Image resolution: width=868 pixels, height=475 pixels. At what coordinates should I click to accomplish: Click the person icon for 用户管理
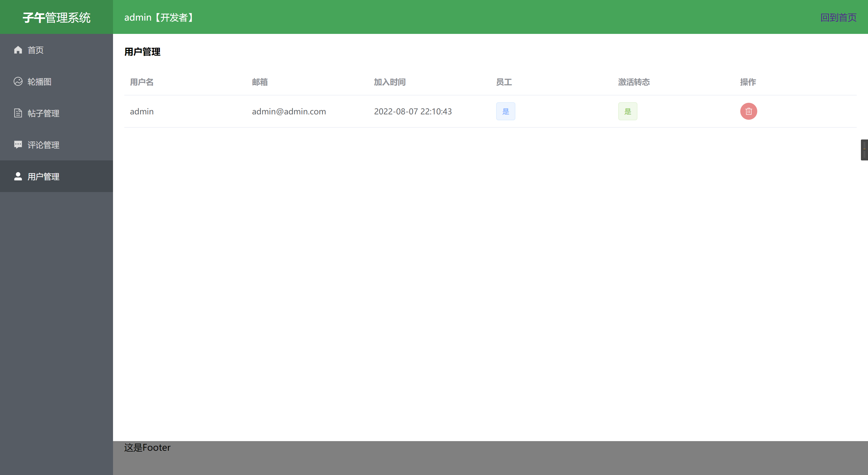(x=18, y=177)
